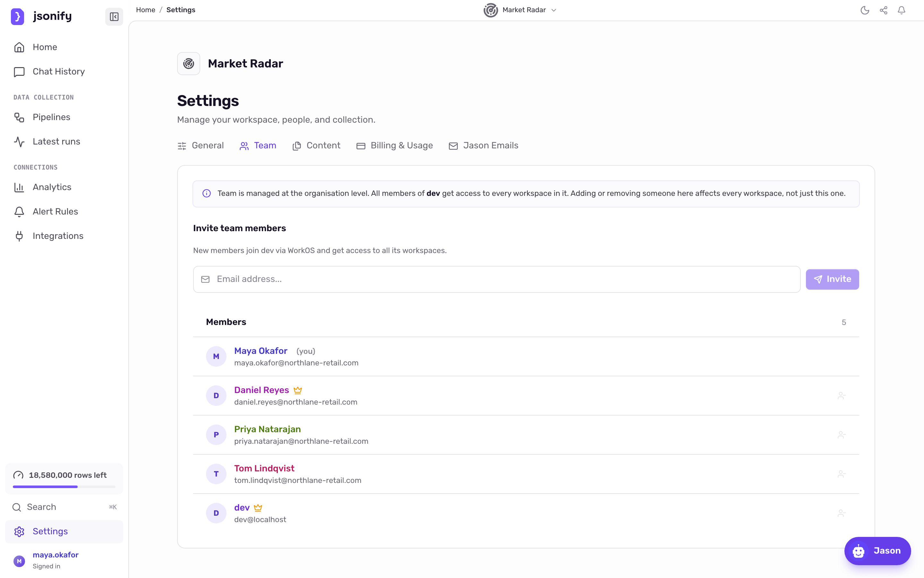The width and height of the screenshot is (924, 578).
Task: Click maya.okafor avatar in sidebar
Action: 19,561
